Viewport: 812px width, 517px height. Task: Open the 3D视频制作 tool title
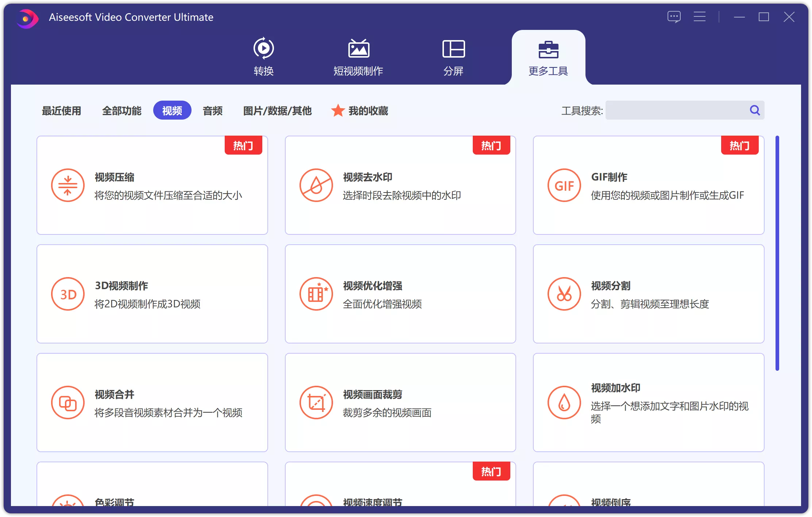[121, 286]
